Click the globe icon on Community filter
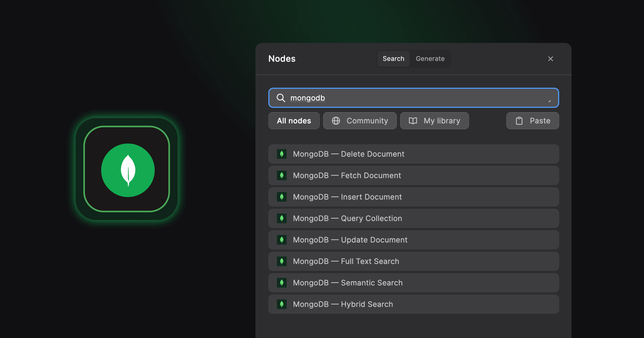Image resolution: width=644 pixels, height=338 pixels. point(336,121)
